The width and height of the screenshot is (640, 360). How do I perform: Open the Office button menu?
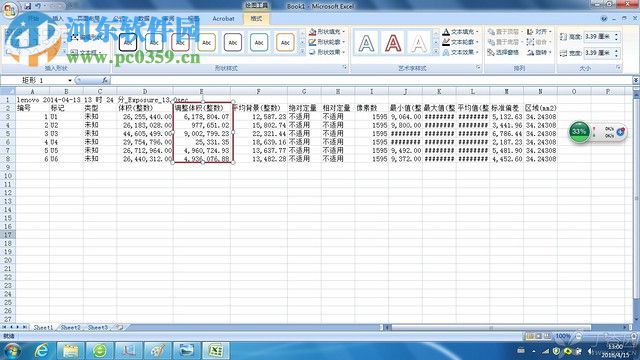pos(9,9)
